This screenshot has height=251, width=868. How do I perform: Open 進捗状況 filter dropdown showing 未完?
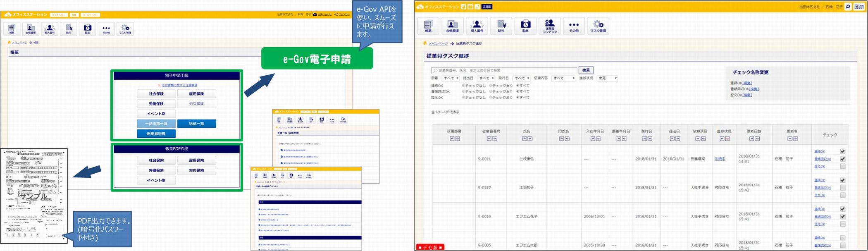[607, 78]
